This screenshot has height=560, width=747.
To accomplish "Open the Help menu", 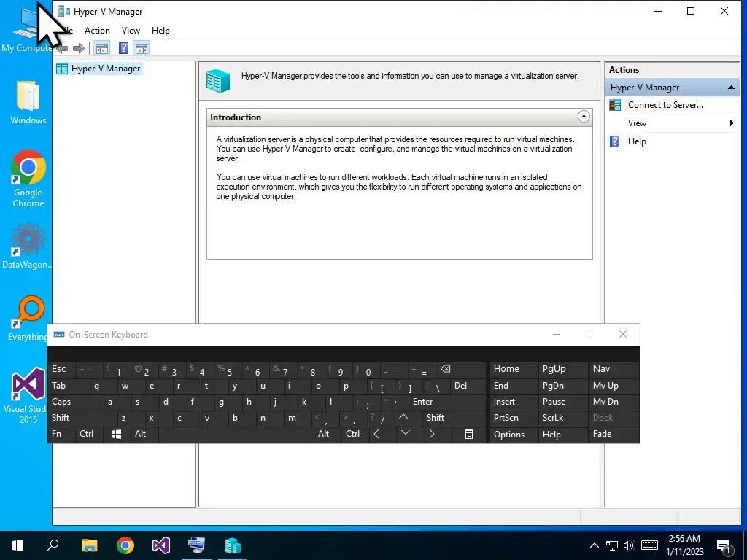I will click(x=160, y=31).
